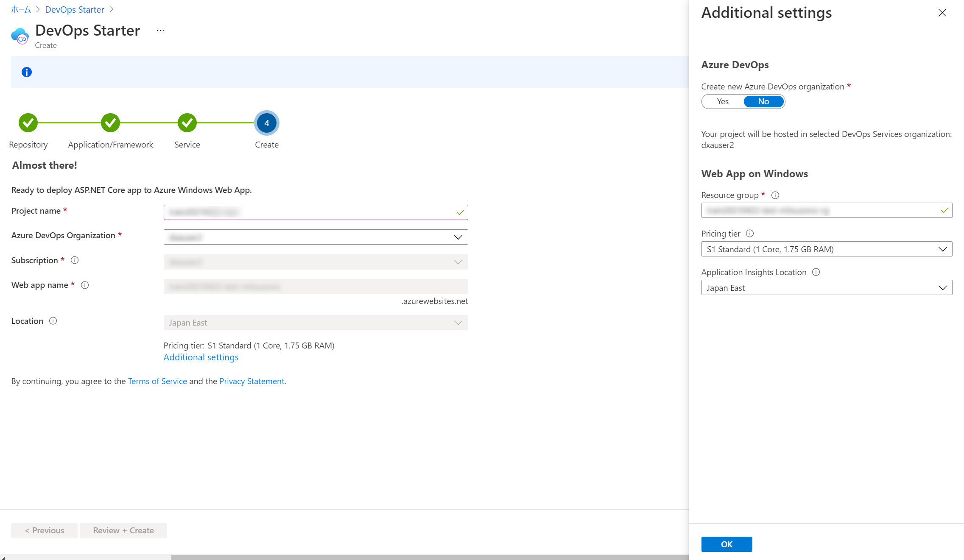
Task: Open the Pricing tier S1 Standard dropdown
Action: coord(826,249)
